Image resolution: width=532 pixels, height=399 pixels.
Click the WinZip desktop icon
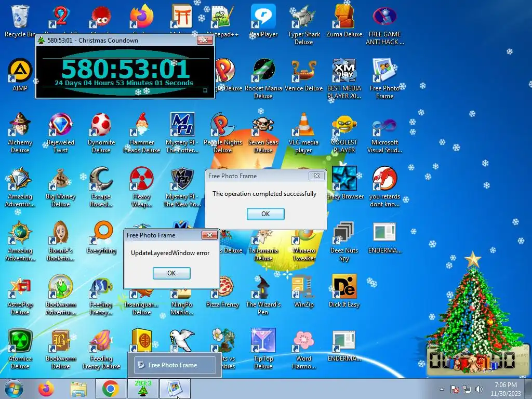tap(303, 291)
